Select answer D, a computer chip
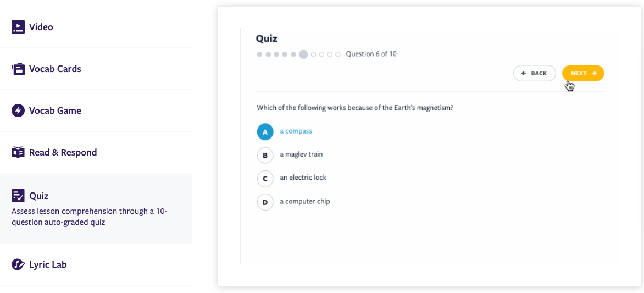This screenshot has height=293, width=644. (x=265, y=202)
